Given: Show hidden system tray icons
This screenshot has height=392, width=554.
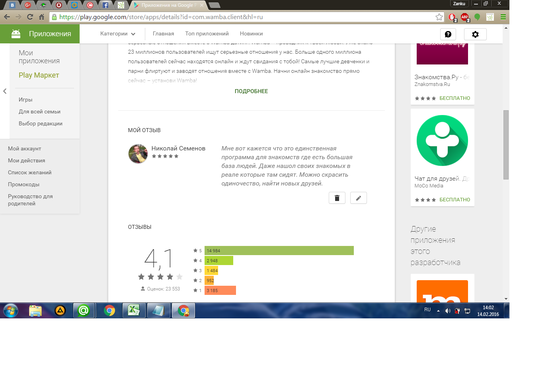Looking at the screenshot, I should pyautogui.click(x=438, y=311).
